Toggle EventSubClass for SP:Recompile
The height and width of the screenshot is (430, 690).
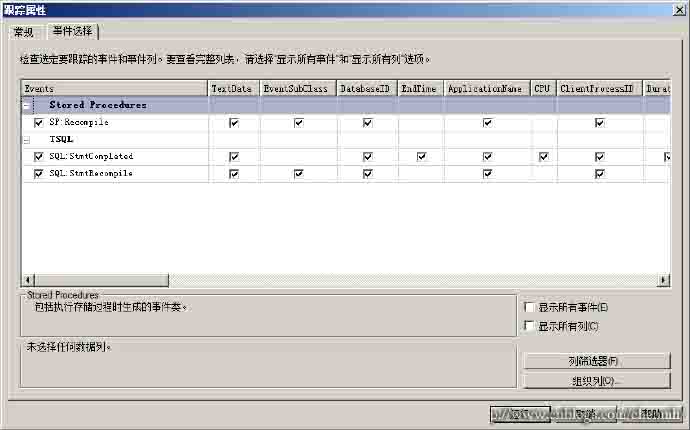[298, 123]
